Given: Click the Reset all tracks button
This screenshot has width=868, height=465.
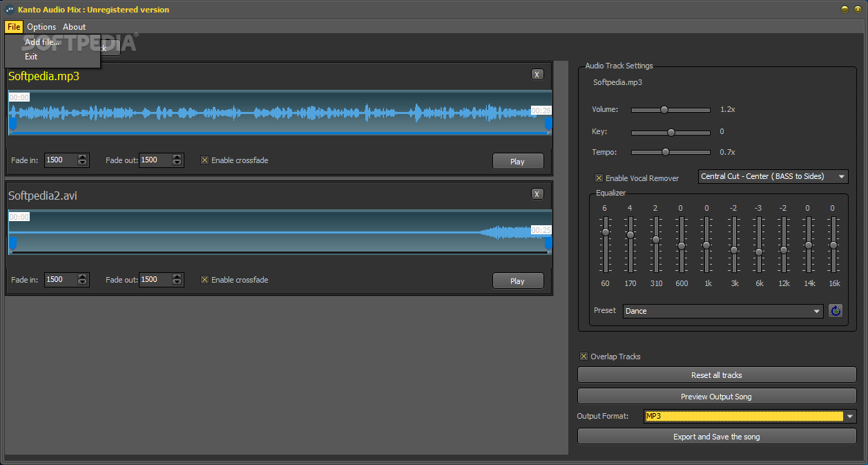Looking at the screenshot, I should (x=717, y=375).
